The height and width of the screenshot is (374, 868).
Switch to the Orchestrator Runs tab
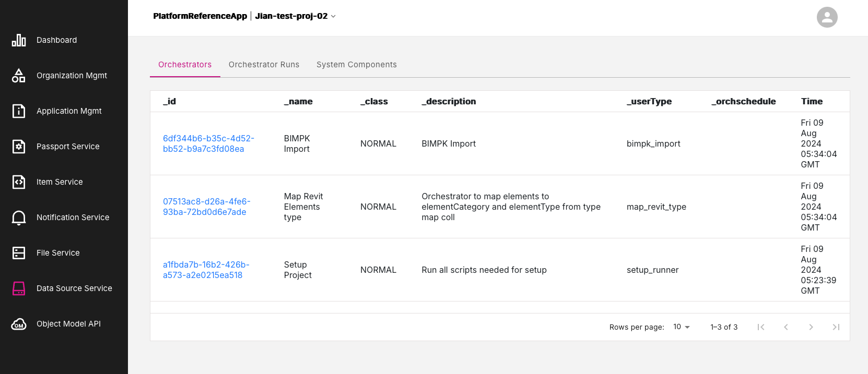pyautogui.click(x=264, y=65)
